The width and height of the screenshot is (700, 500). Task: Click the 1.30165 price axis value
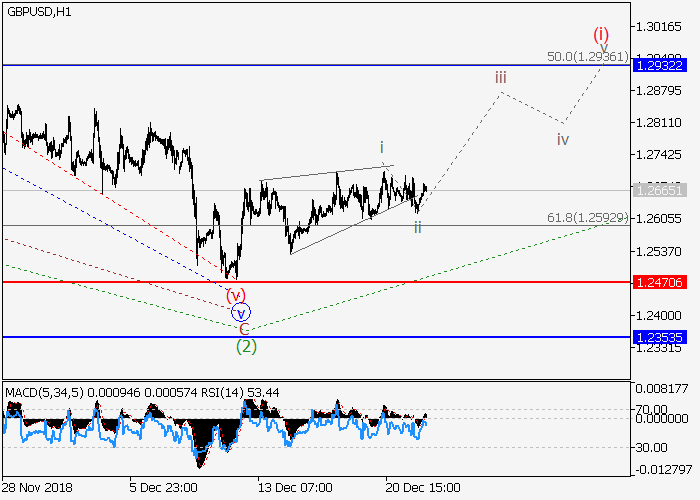coord(659,27)
